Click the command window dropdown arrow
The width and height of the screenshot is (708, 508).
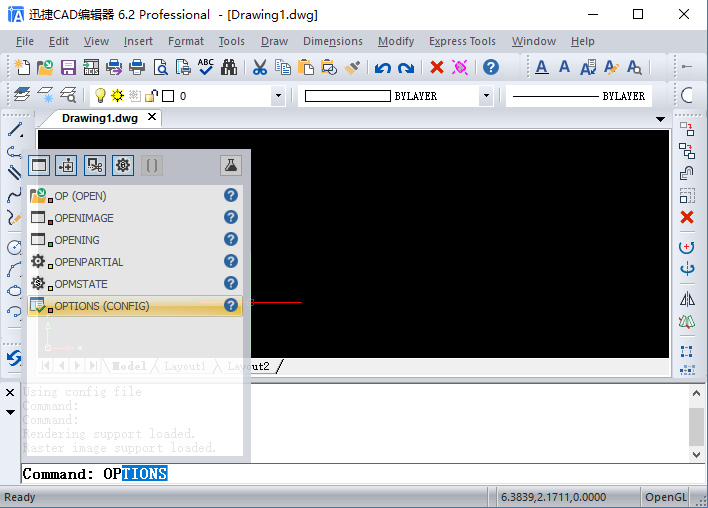point(10,412)
